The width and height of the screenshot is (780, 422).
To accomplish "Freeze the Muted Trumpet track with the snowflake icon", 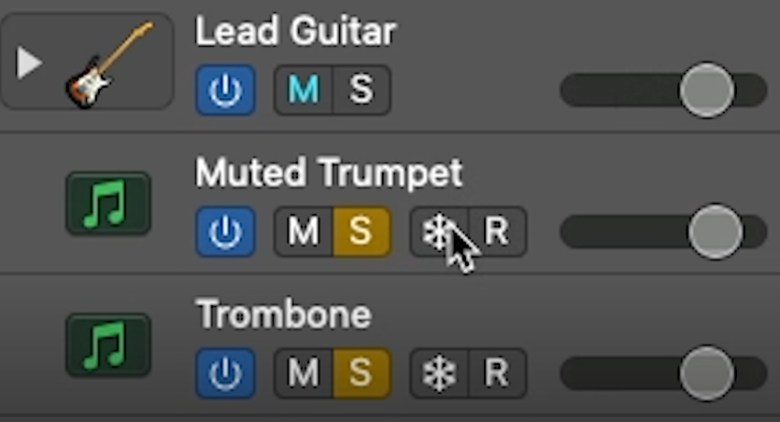I will (439, 232).
